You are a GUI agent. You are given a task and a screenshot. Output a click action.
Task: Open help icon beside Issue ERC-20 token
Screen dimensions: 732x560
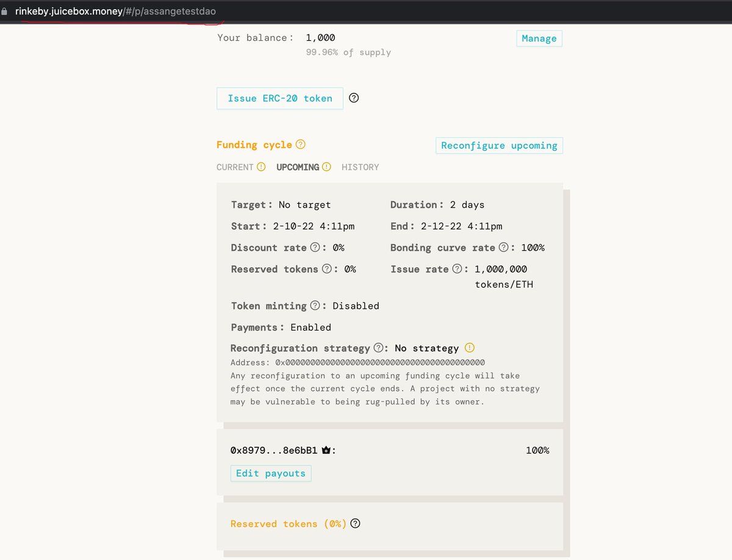pyautogui.click(x=354, y=98)
